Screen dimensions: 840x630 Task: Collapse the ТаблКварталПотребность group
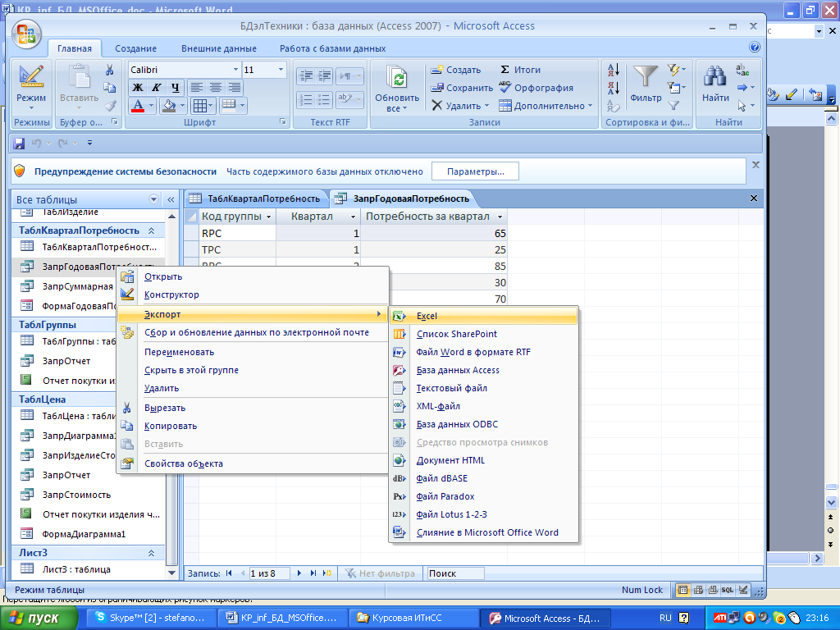pyautogui.click(x=151, y=231)
